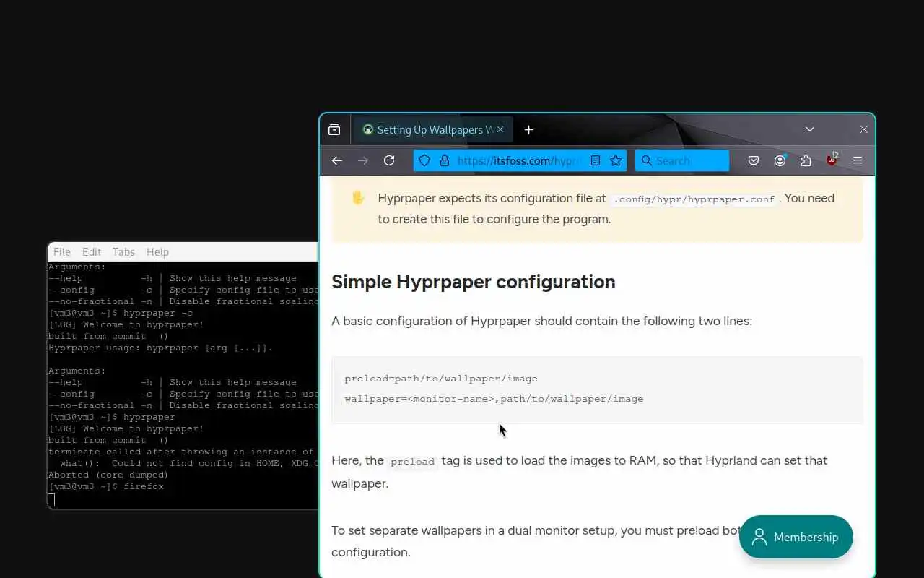Open the terminal Tabs menu

coord(123,252)
